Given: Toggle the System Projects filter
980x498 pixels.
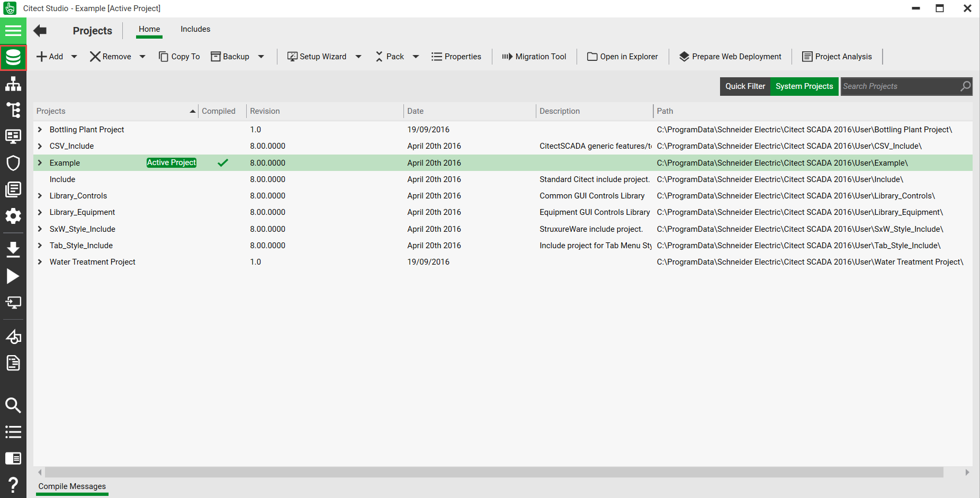Looking at the screenshot, I should pyautogui.click(x=804, y=86).
